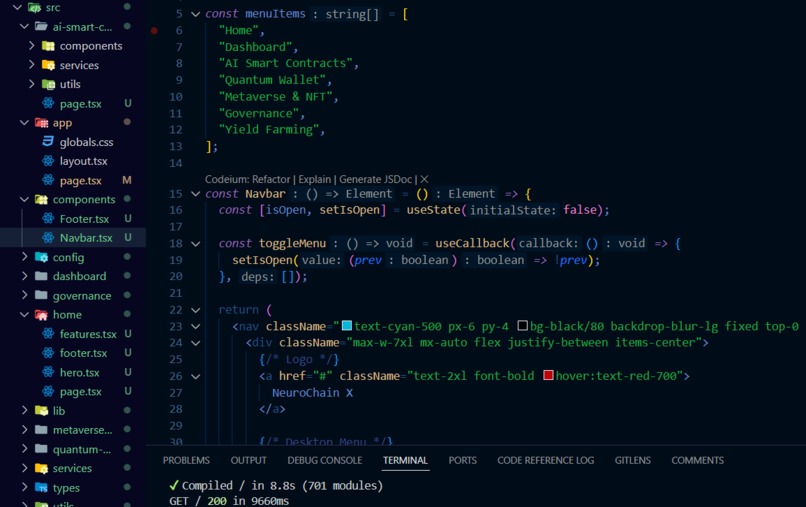
Task: Dismiss the Codeium code lens X icon
Action: coord(424,179)
